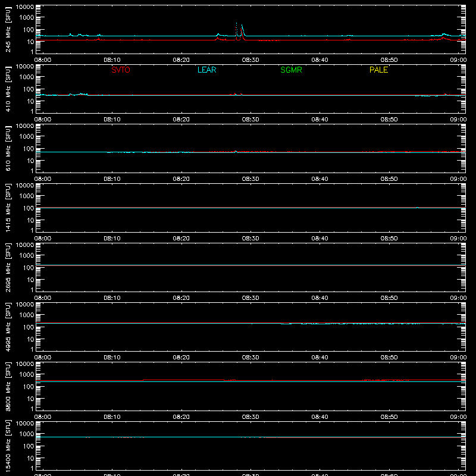Click the 1000 tick on 410 MHz axis
The height and width of the screenshot is (476, 476).
click(x=27, y=77)
